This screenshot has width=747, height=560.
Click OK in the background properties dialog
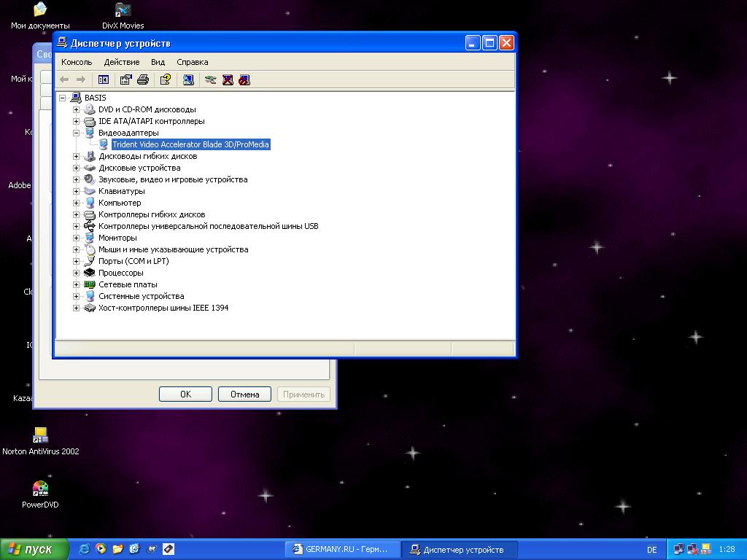click(x=185, y=394)
